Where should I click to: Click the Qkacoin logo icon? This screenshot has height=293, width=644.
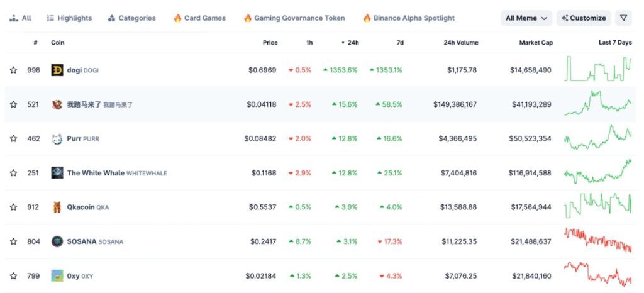click(57, 207)
